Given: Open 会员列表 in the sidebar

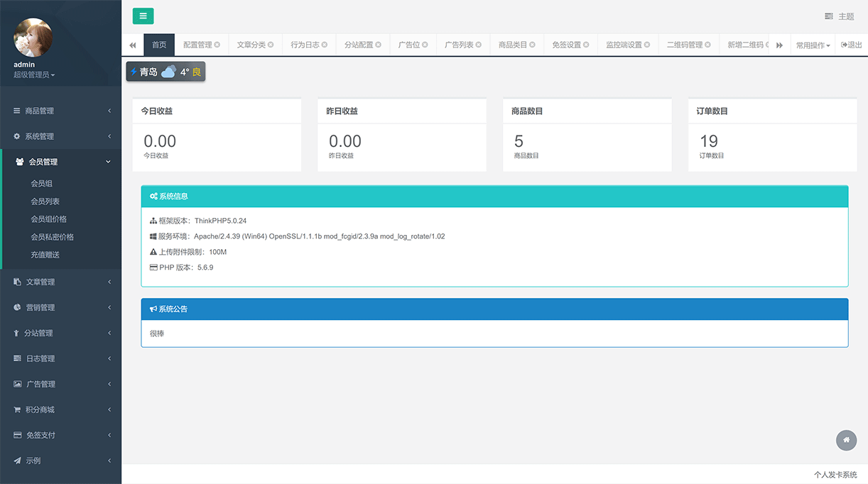Looking at the screenshot, I should pos(45,202).
